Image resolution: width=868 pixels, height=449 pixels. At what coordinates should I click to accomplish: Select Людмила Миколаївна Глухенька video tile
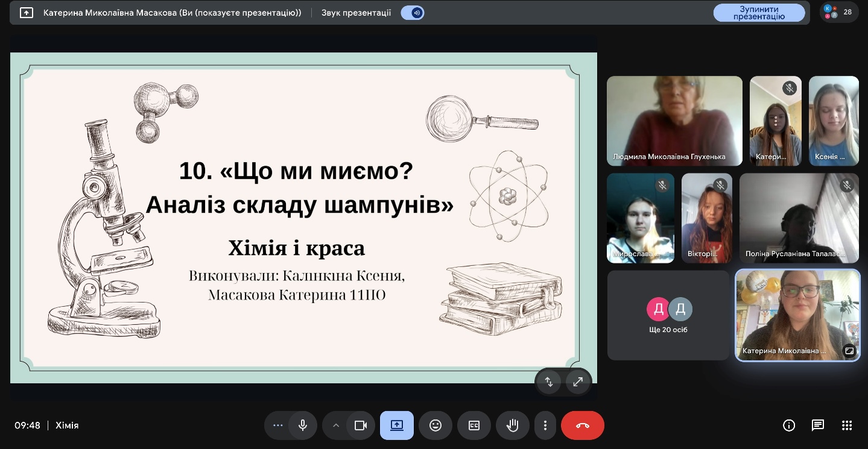674,121
